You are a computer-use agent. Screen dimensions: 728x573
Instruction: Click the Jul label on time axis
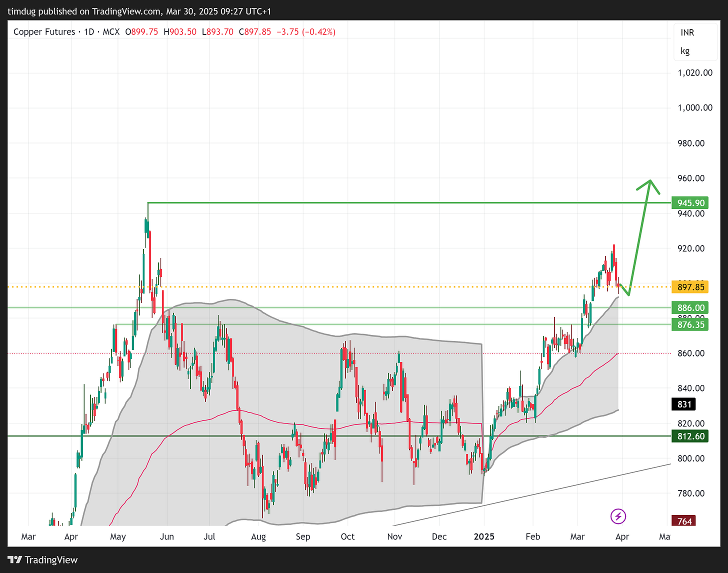(209, 537)
